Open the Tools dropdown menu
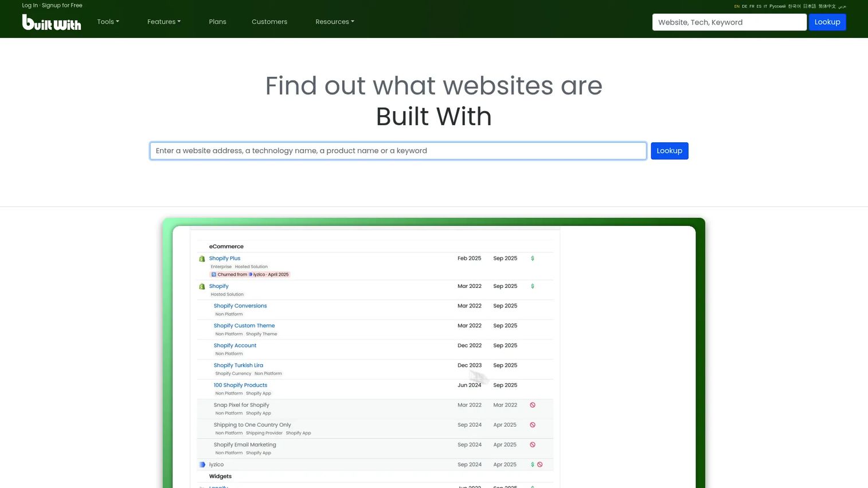 (108, 22)
